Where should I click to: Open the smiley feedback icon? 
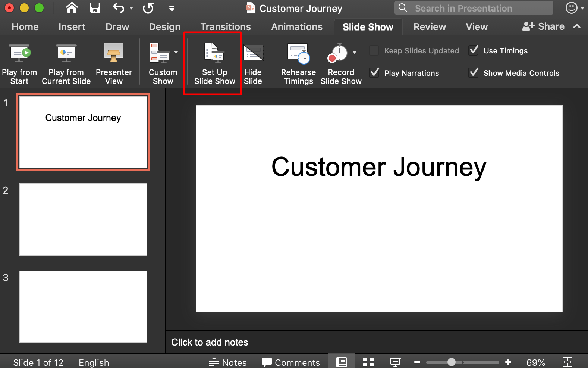tap(572, 8)
